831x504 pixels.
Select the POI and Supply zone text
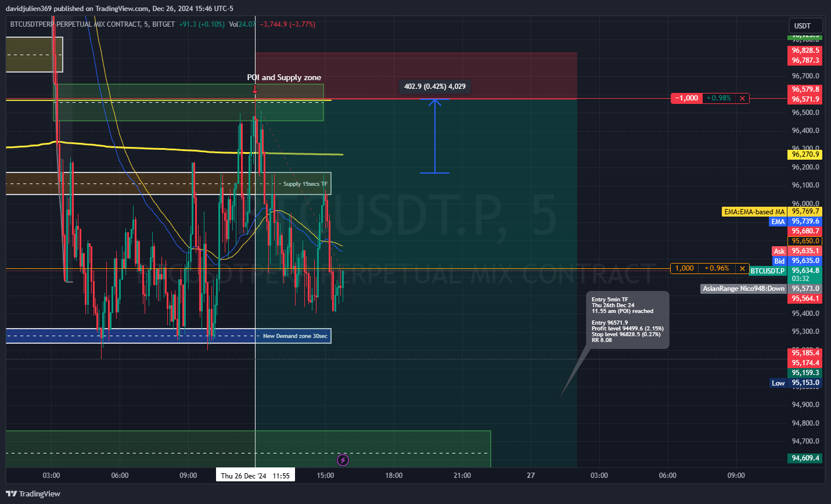coord(284,77)
